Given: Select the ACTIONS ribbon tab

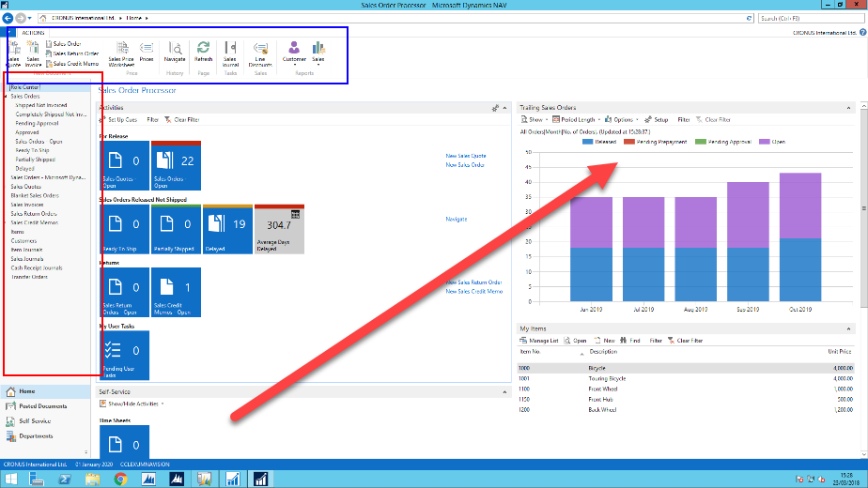Looking at the screenshot, I should click(x=33, y=32).
